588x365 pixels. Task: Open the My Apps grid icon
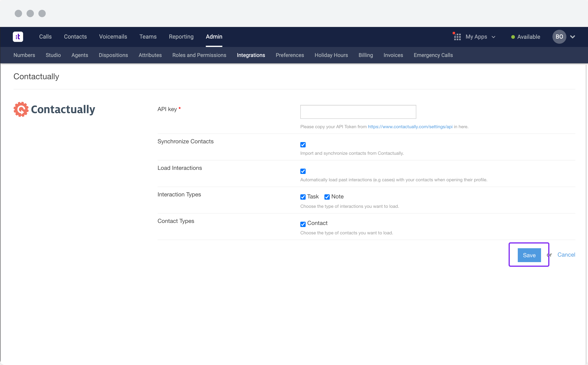point(457,37)
